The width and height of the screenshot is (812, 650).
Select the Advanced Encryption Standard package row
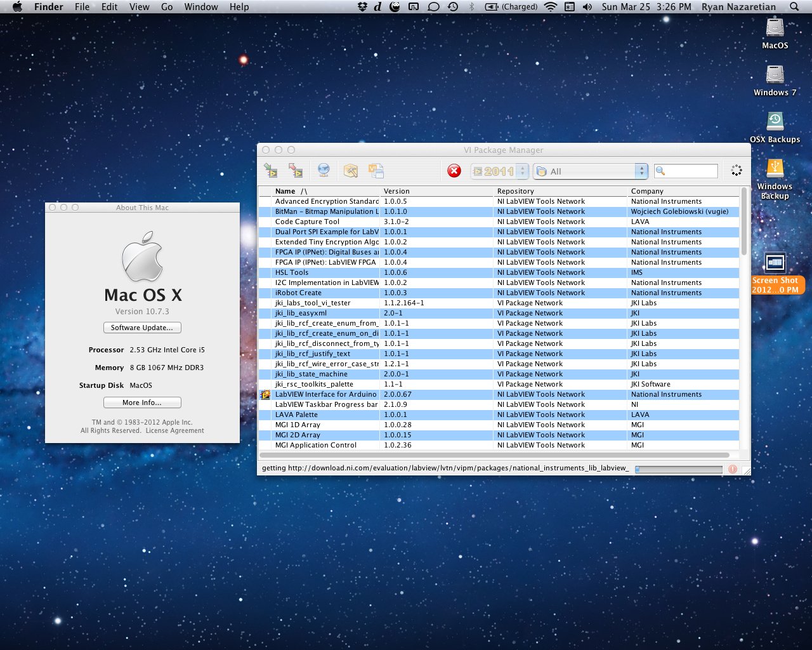(x=499, y=201)
